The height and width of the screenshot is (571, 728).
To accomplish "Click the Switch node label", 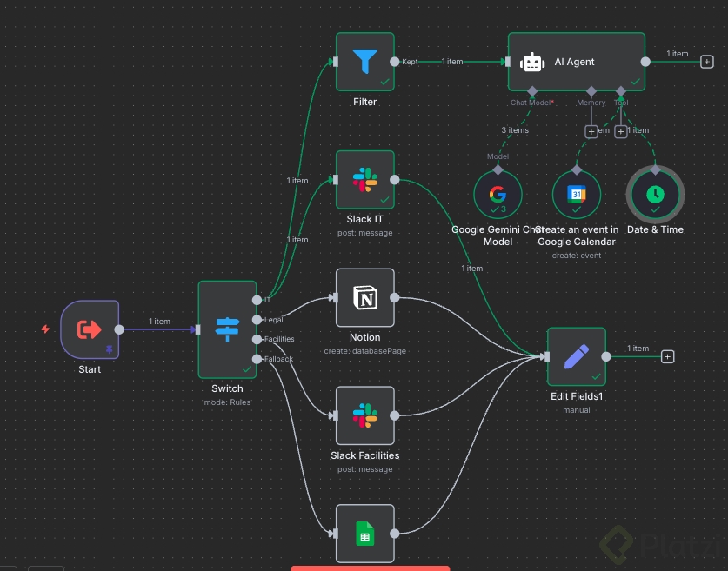I will (227, 388).
